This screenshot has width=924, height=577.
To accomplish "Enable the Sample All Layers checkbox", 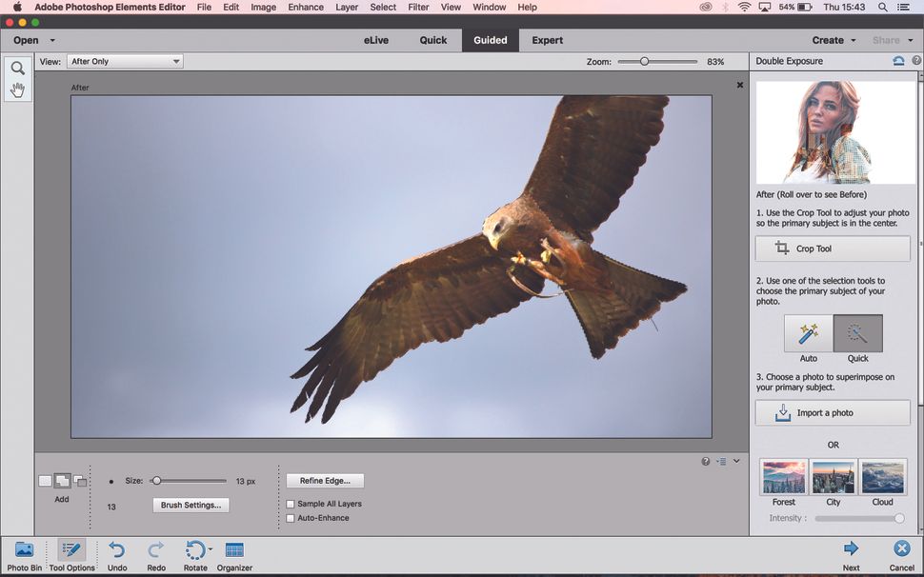I will pos(291,504).
